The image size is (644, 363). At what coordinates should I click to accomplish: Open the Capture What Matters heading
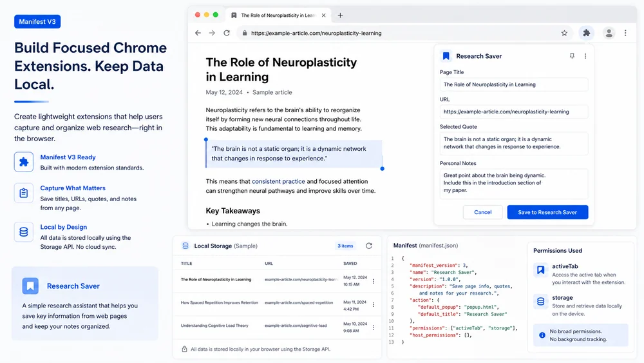pos(73,188)
